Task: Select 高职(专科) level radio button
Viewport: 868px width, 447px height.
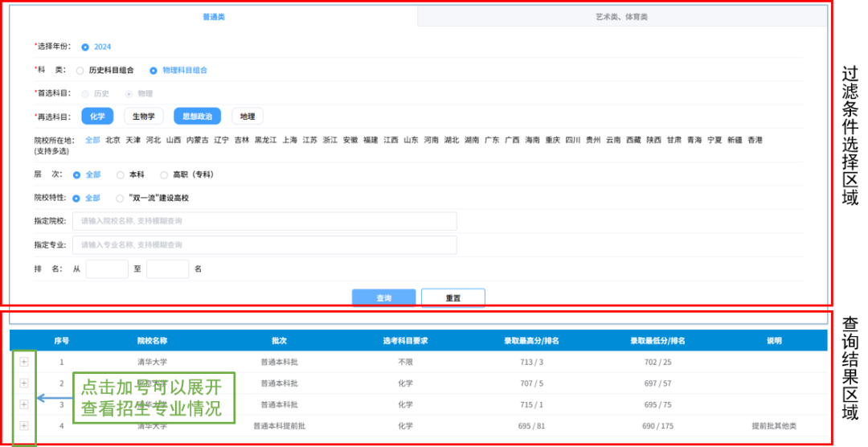Action: coord(164,174)
